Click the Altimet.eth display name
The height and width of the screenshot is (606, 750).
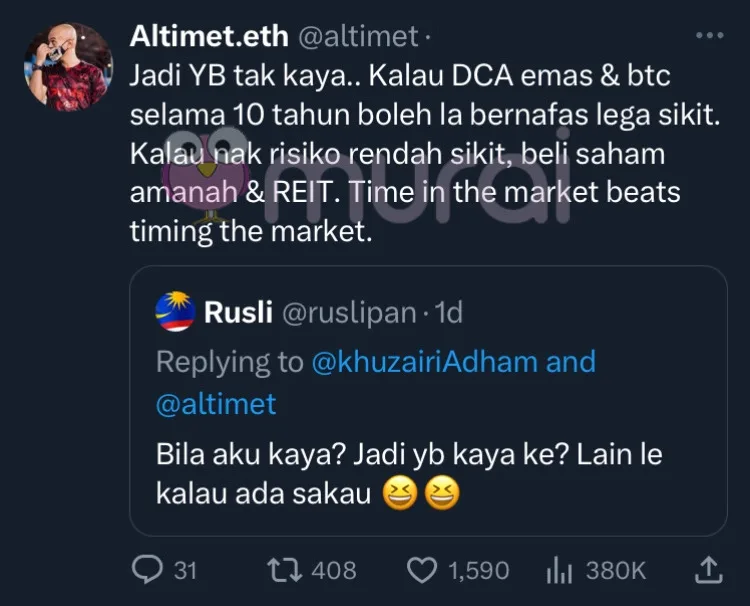[x=209, y=36]
